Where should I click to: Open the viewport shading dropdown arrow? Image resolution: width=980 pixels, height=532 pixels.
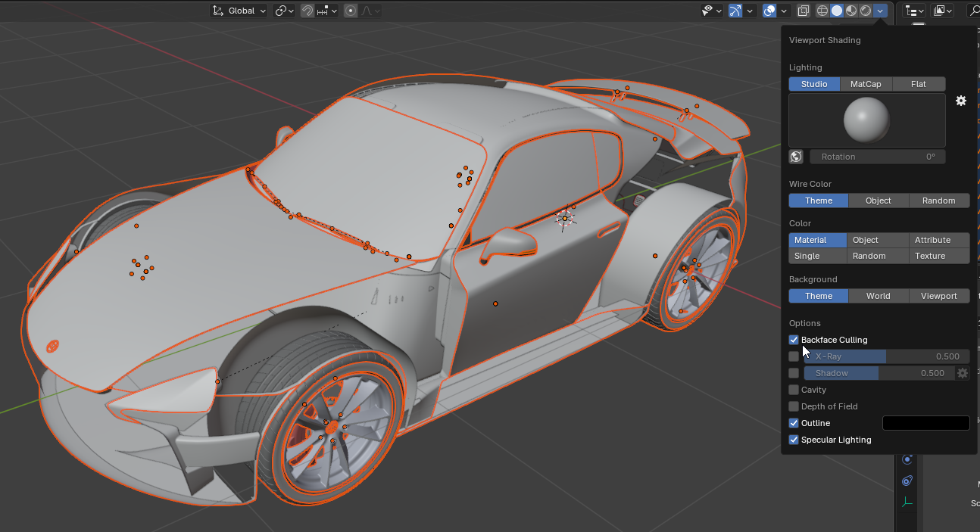[x=880, y=11]
